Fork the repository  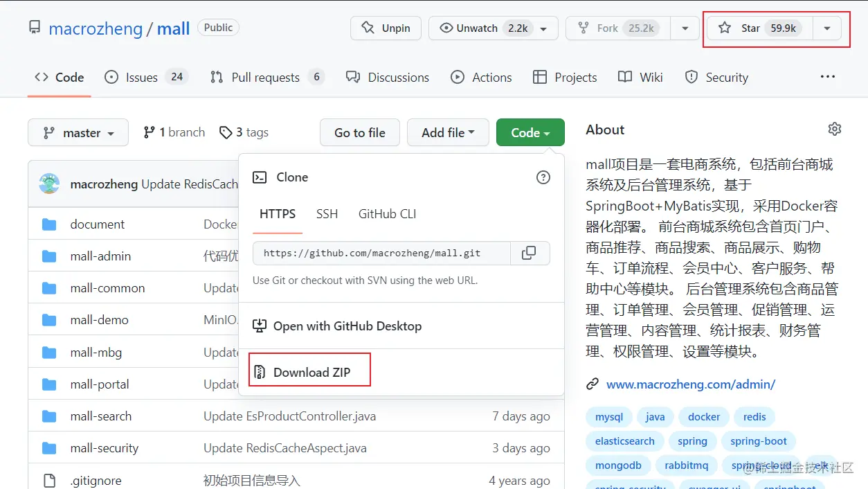point(618,28)
